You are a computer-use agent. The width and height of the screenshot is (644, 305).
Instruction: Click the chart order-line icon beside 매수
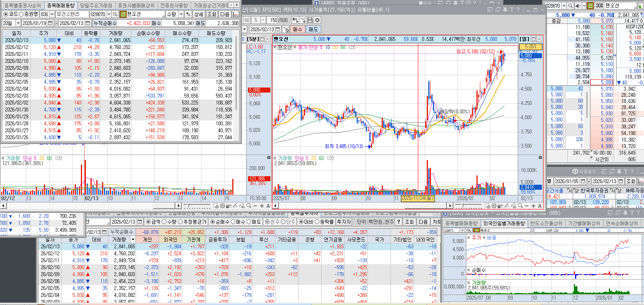tap(286, 29)
